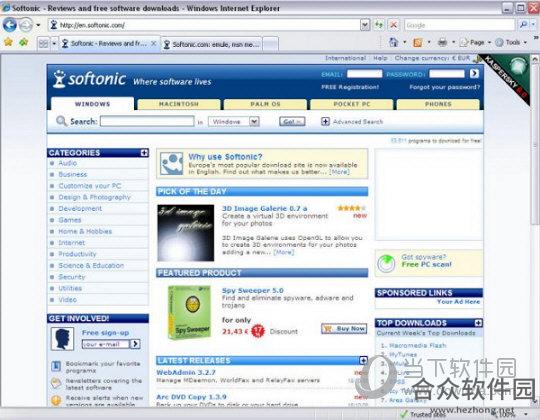
Task: Expand the TOP DOWNLOADS panel plus icon
Action: point(478,323)
